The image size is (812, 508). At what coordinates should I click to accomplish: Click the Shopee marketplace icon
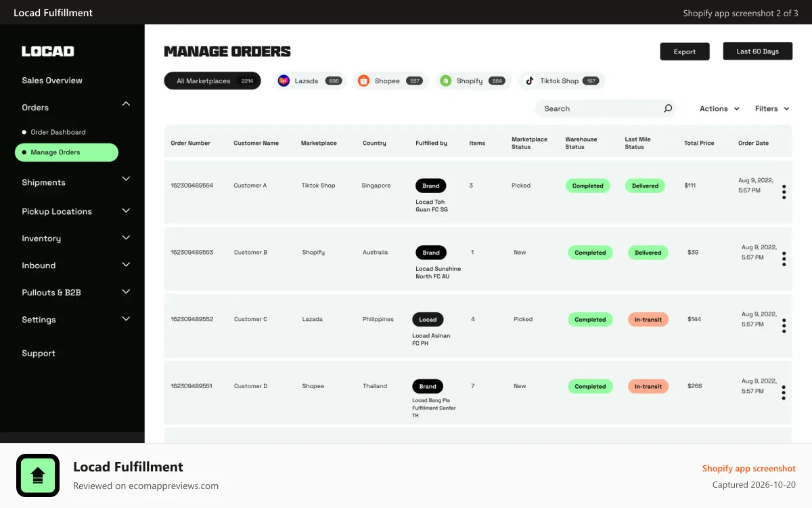(x=363, y=81)
